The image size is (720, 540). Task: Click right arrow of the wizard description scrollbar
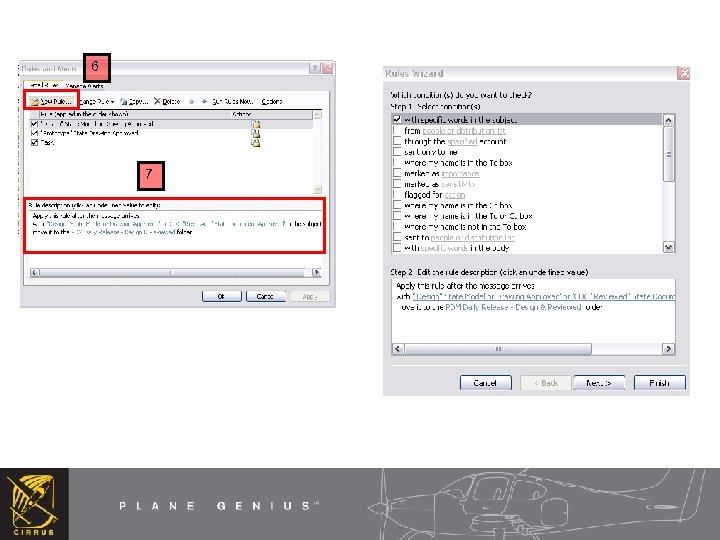coord(669,349)
